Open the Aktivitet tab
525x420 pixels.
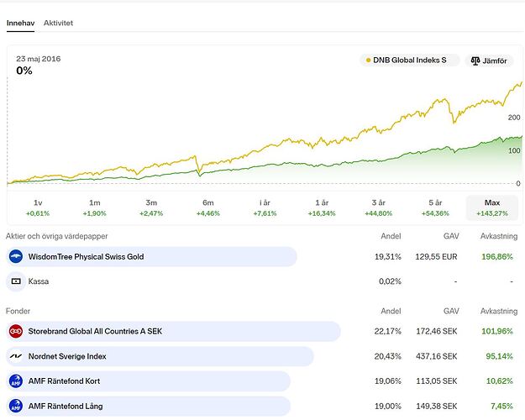coord(58,23)
